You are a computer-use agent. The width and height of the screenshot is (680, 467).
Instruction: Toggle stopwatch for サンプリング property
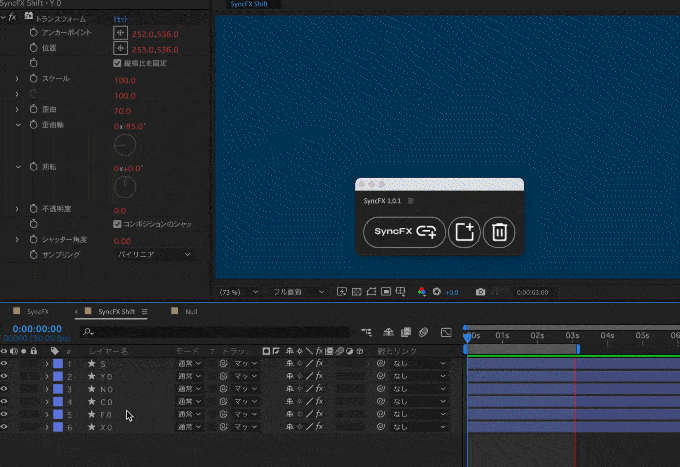coord(33,255)
